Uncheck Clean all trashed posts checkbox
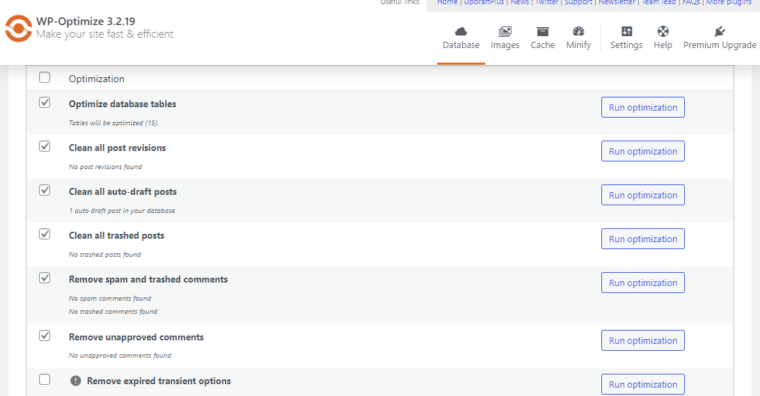Image resolution: width=760 pixels, height=396 pixels. (45, 234)
